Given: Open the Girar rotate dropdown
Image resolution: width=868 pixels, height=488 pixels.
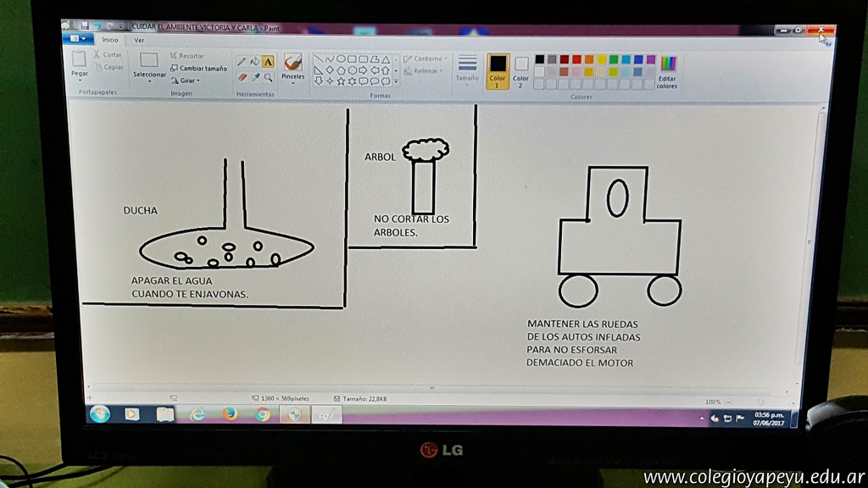Looking at the screenshot, I should coord(186,80).
